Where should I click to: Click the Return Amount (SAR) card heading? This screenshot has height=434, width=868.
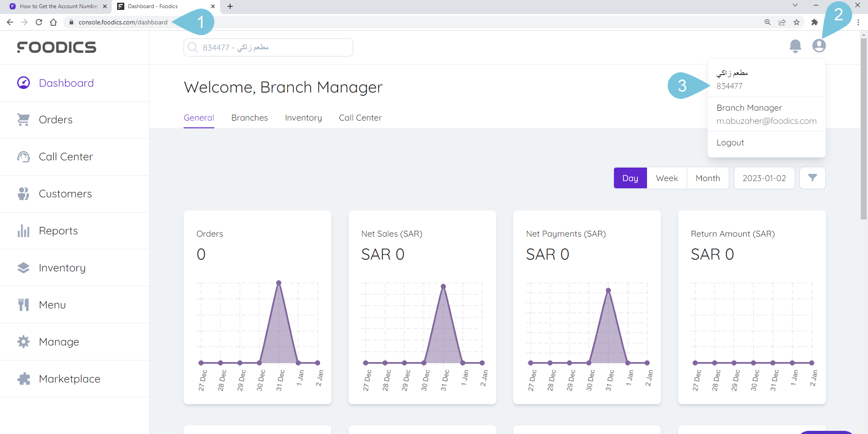tap(732, 234)
